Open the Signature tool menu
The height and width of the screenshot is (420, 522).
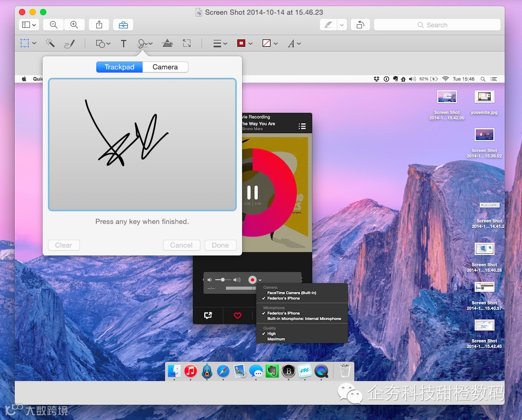point(145,44)
